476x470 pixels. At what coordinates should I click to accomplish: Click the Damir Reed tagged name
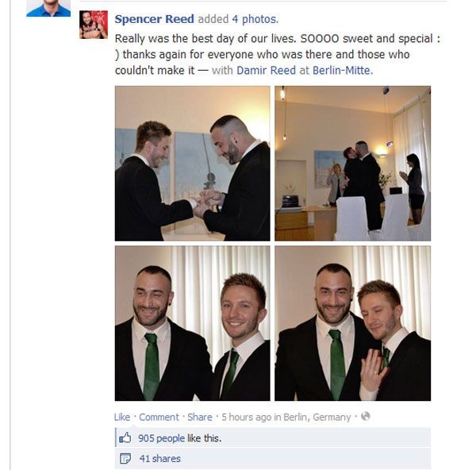tap(266, 71)
